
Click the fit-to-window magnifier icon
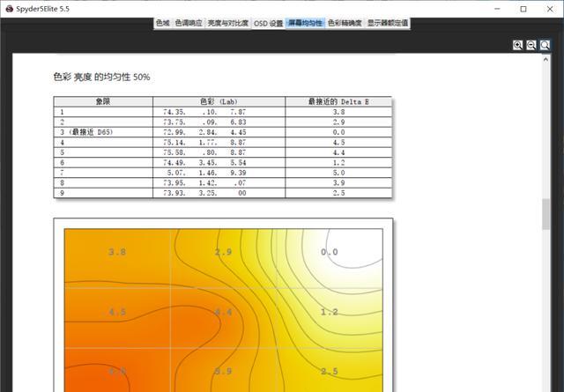coord(545,45)
